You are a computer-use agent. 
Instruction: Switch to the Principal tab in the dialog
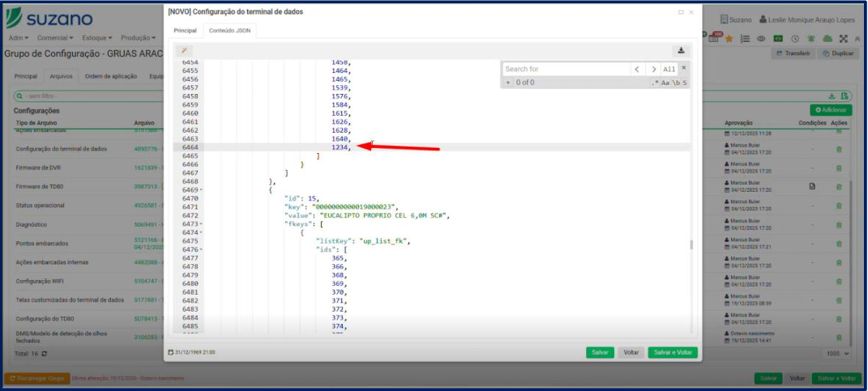click(185, 30)
